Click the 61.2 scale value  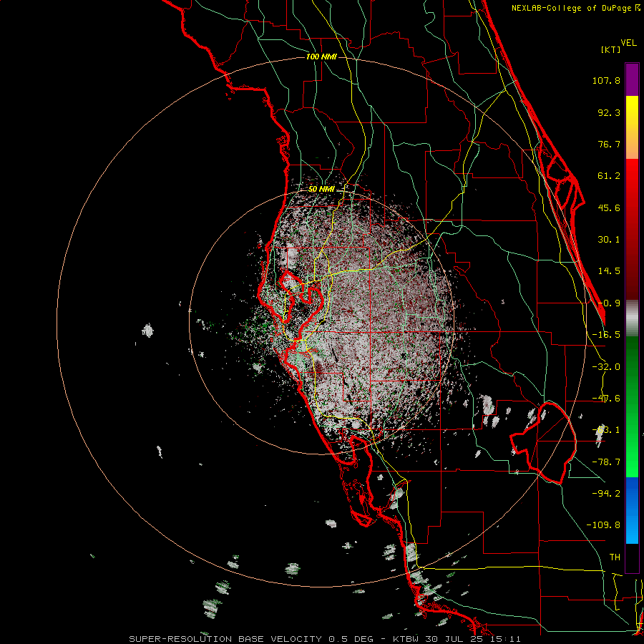pos(609,176)
